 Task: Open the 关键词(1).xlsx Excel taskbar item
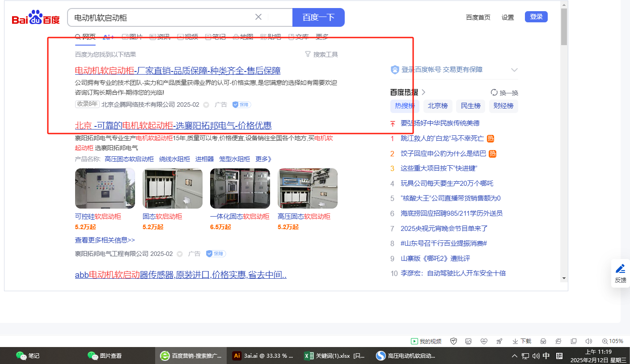pos(334,356)
